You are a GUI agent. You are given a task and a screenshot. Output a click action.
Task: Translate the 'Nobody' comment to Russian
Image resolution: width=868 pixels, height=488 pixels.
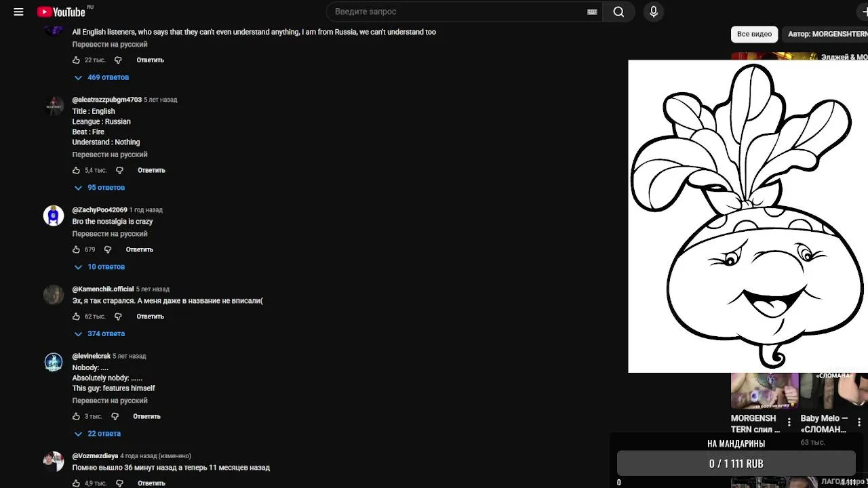[110, 401]
